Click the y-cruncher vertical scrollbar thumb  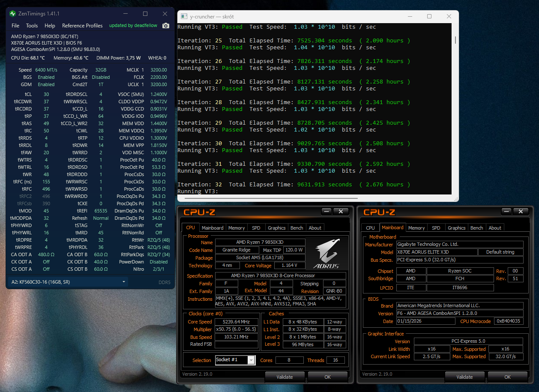(455, 40)
